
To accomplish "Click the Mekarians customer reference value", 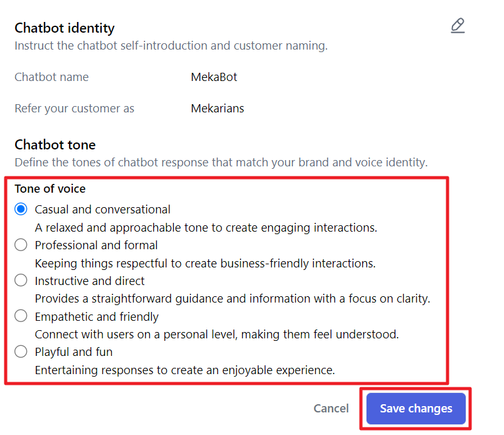I will 217,109.
